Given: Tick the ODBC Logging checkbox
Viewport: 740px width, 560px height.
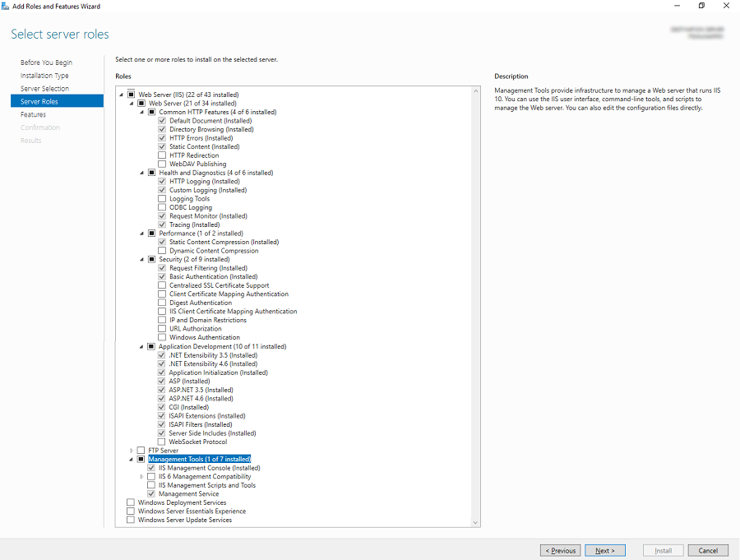Looking at the screenshot, I should pos(162,207).
